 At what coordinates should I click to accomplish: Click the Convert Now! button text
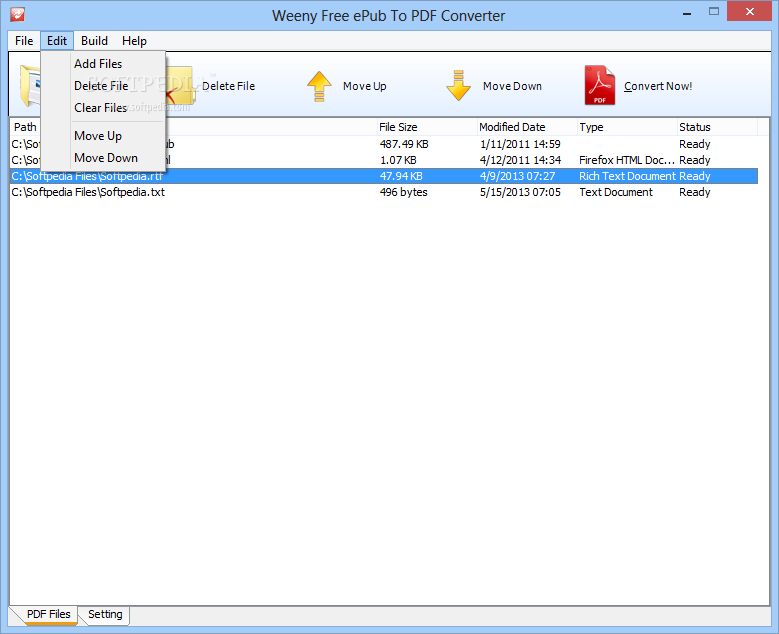(658, 86)
